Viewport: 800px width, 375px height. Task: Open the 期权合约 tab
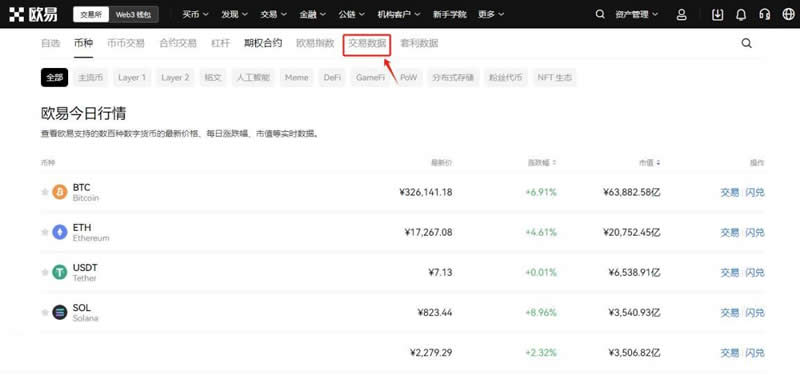[x=263, y=43]
